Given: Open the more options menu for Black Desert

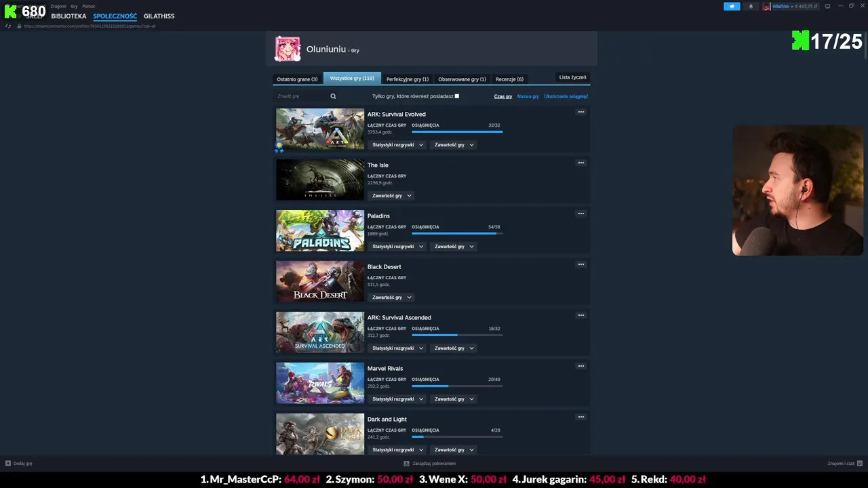Looking at the screenshot, I should point(580,264).
